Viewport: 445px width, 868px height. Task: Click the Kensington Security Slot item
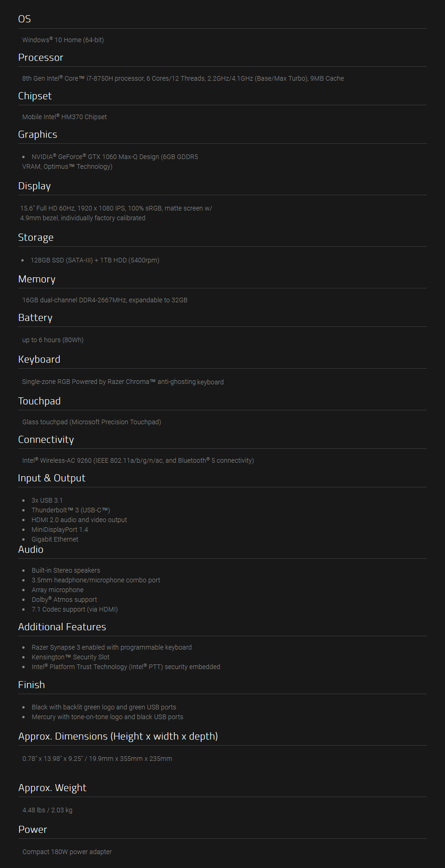coord(70,657)
